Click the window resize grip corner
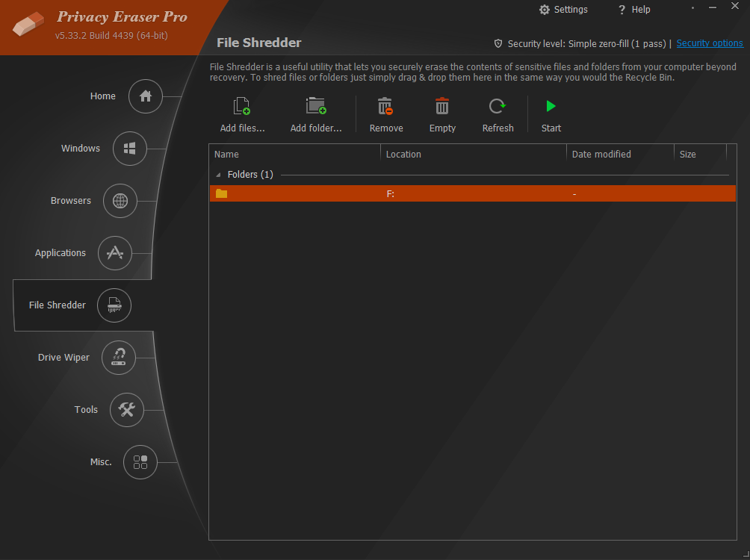750x560 pixels. [x=746, y=556]
